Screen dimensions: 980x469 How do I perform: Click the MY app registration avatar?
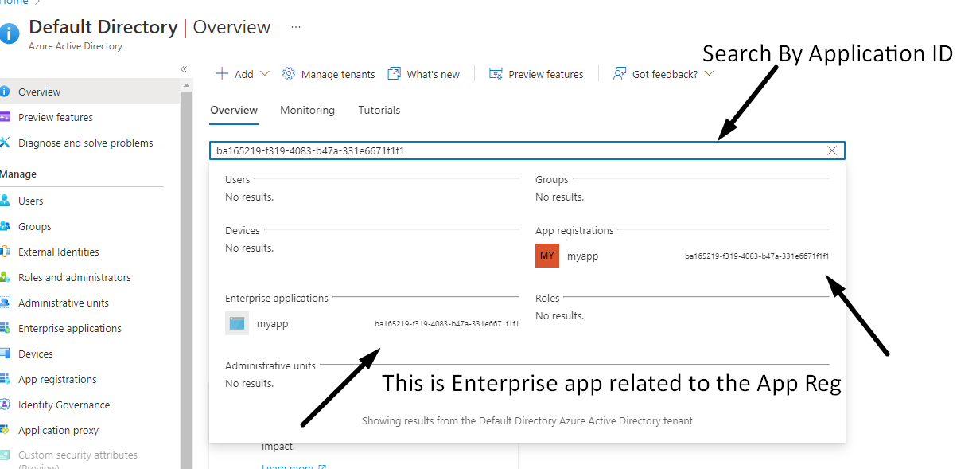click(547, 256)
